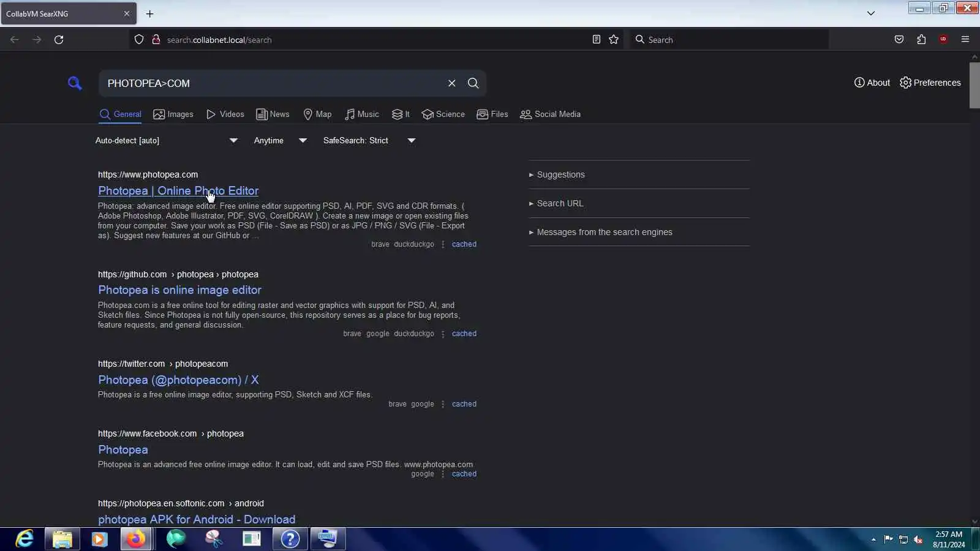980x551 pixels.
Task: Toggle reader view in address bar
Action: 596,40
